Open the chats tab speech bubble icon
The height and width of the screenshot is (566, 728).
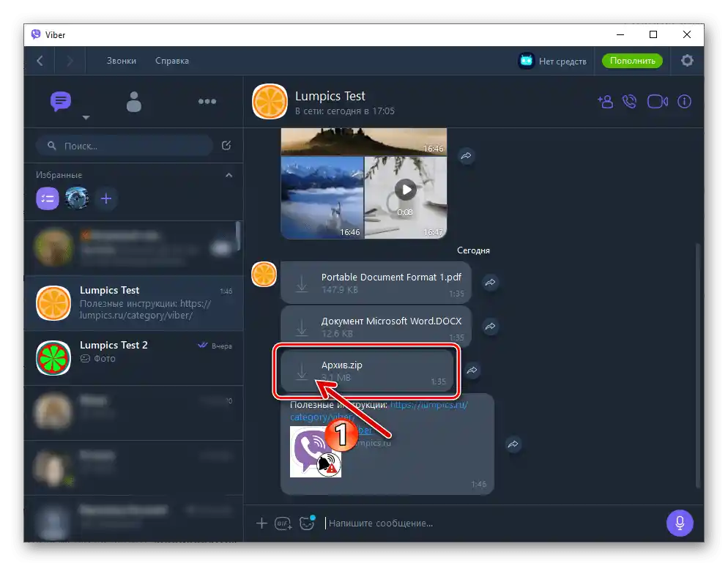click(60, 102)
